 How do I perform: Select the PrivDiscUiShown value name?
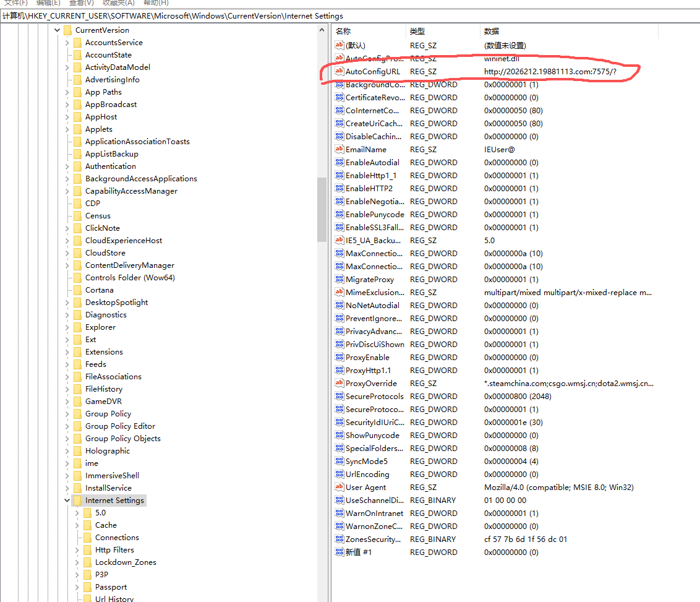pos(375,345)
